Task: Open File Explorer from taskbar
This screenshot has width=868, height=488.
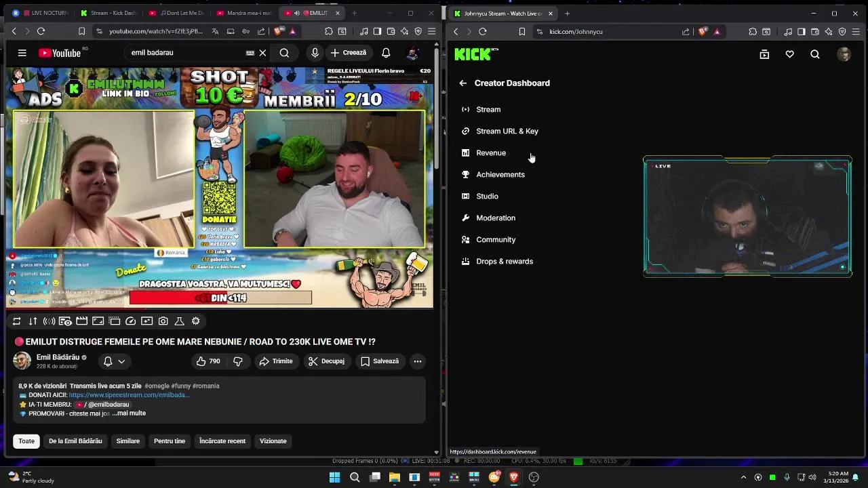Action: point(394,477)
